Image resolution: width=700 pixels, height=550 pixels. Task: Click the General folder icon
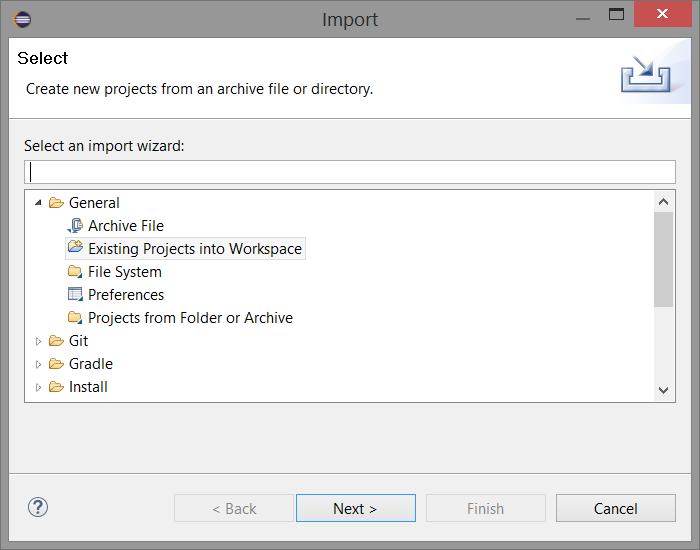coord(56,203)
